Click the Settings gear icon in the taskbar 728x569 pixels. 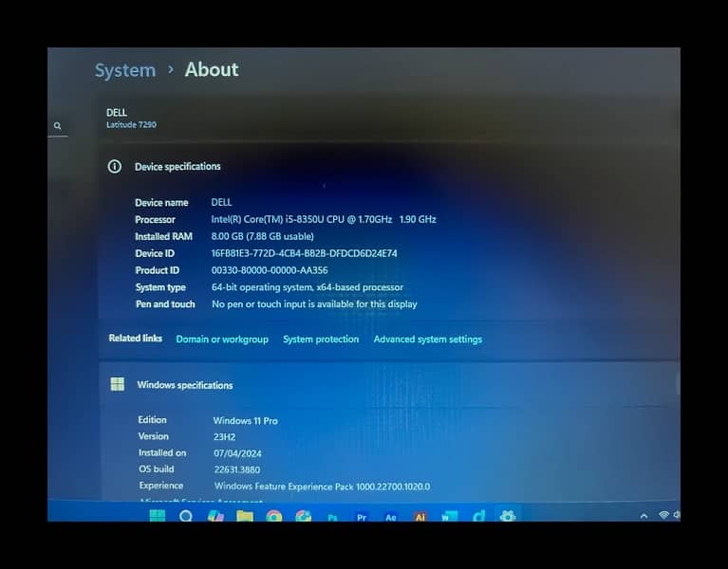pos(508,516)
